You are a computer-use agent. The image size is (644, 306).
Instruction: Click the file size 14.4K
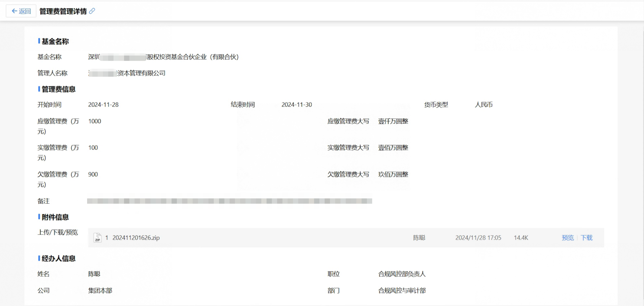click(x=521, y=238)
